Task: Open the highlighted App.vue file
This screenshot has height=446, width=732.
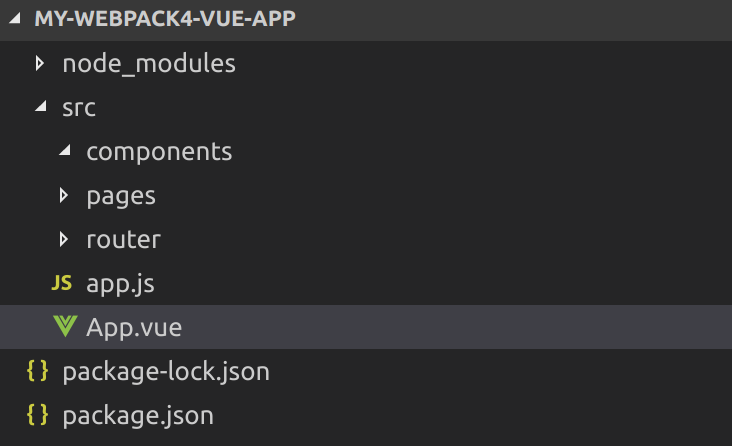Action: pos(134,327)
